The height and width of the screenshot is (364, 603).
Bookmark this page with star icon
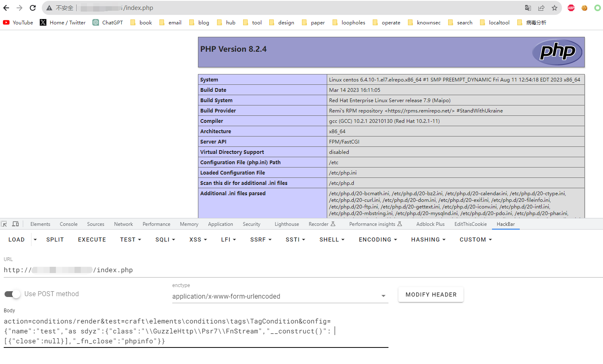pyautogui.click(x=555, y=8)
